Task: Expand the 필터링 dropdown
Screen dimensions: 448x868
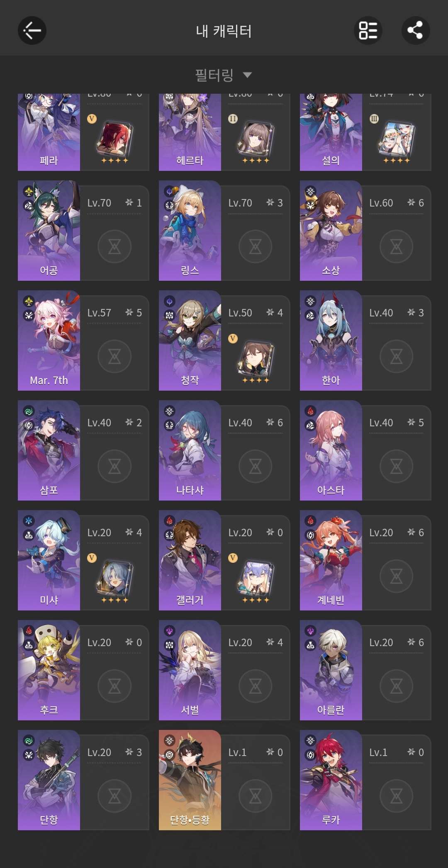Action: (224, 75)
